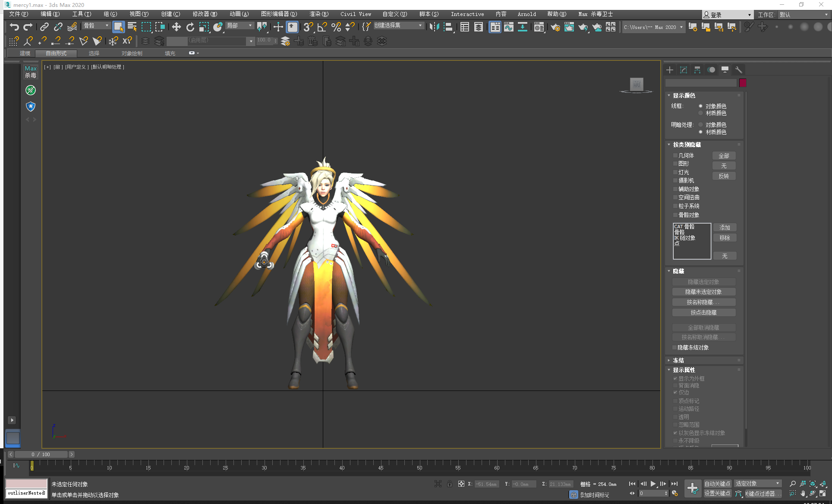This screenshot has width=832, height=504.
Task: Click the red object color swatch
Action: tap(743, 83)
